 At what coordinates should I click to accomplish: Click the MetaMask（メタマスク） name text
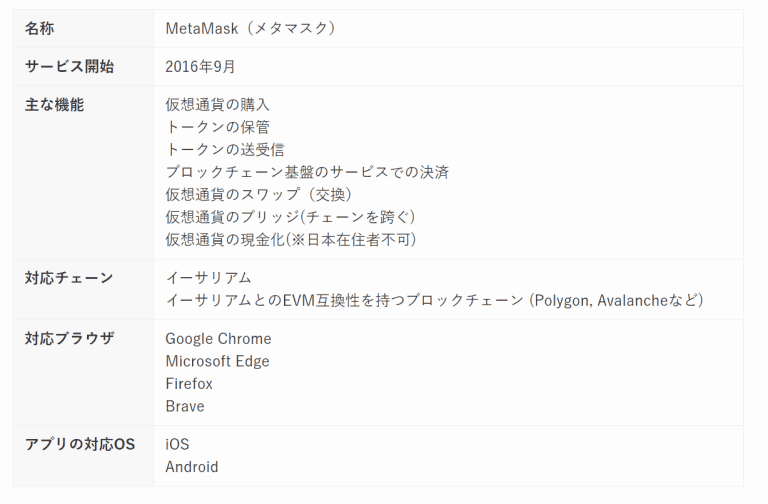250,28
